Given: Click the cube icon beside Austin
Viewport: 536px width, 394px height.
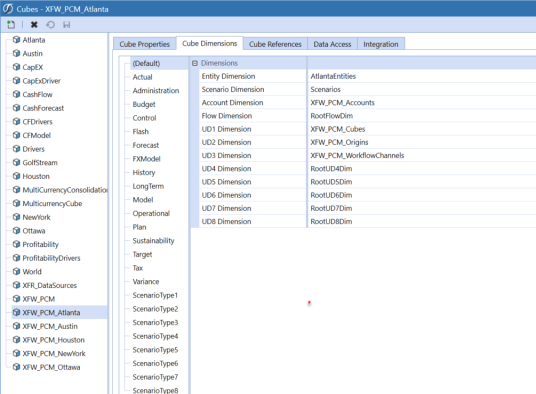Looking at the screenshot, I should [x=16, y=53].
